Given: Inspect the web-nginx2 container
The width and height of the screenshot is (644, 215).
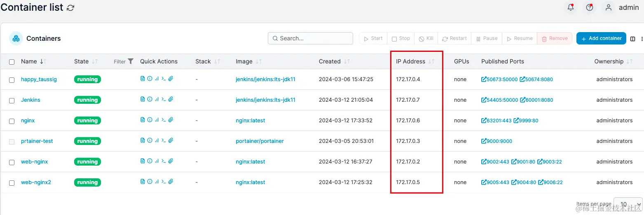Looking at the screenshot, I should click(150, 182).
